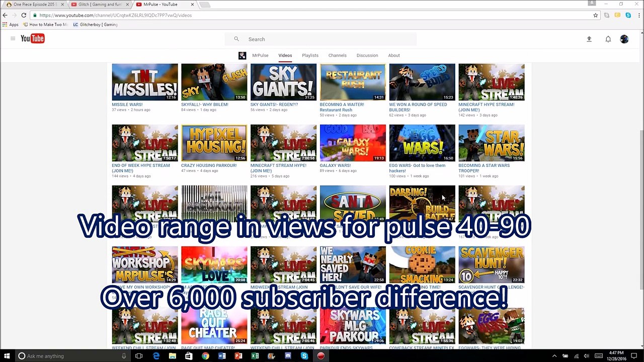Image resolution: width=644 pixels, height=362 pixels.
Task: Open the Apps bookmarks shortcut
Action: point(11,24)
